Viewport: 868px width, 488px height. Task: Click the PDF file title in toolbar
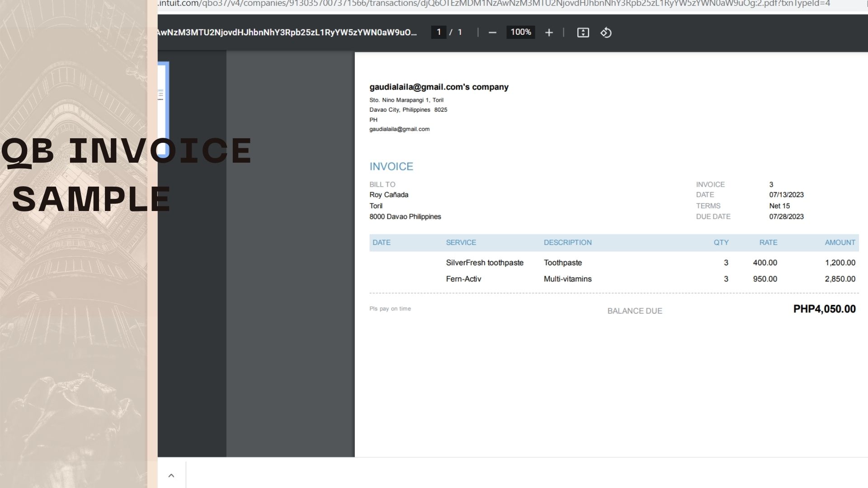(287, 33)
